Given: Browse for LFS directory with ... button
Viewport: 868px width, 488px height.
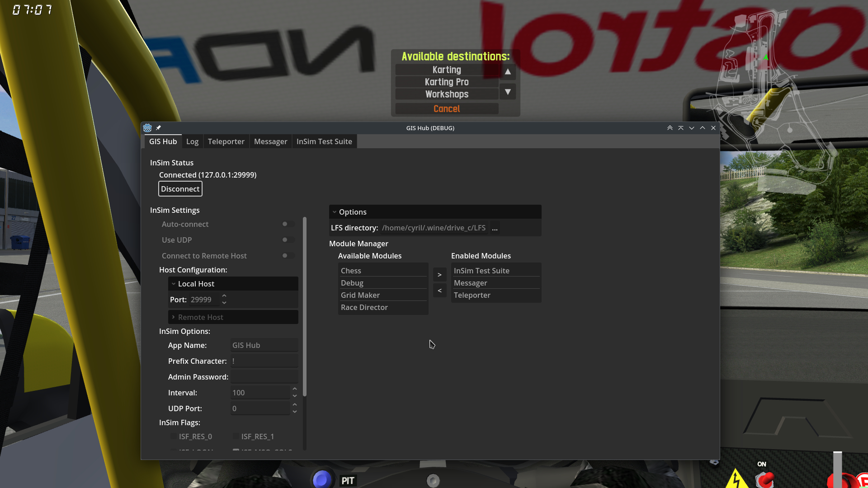Looking at the screenshot, I should [x=495, y=228].
